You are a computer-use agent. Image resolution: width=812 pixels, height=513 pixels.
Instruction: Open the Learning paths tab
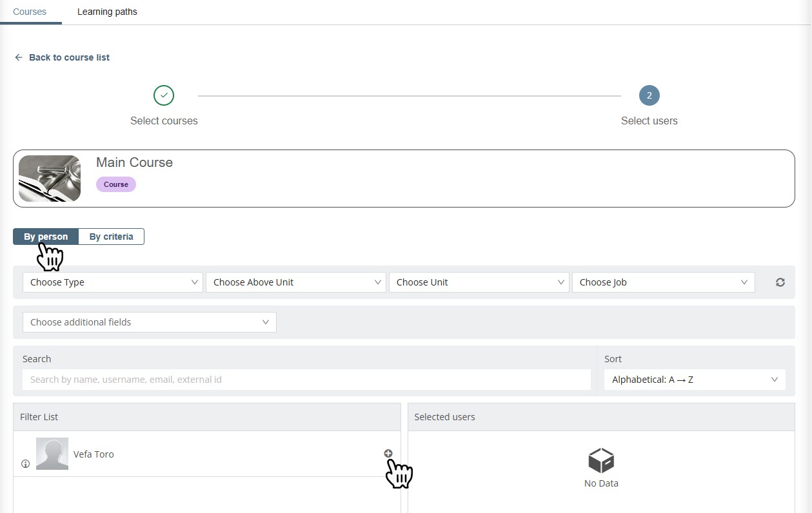click(x=107, y=12)
